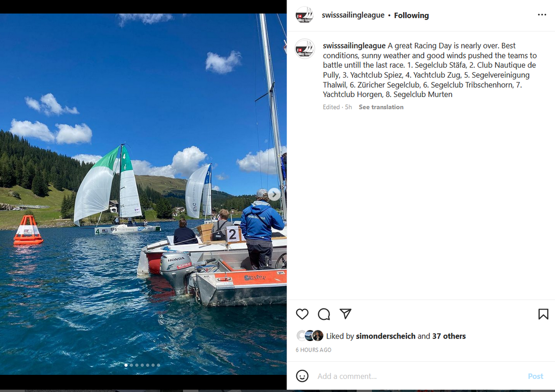Open emoji picker smiley icon
This screenshot has width=555, height=392.
(x=302, y=376)
